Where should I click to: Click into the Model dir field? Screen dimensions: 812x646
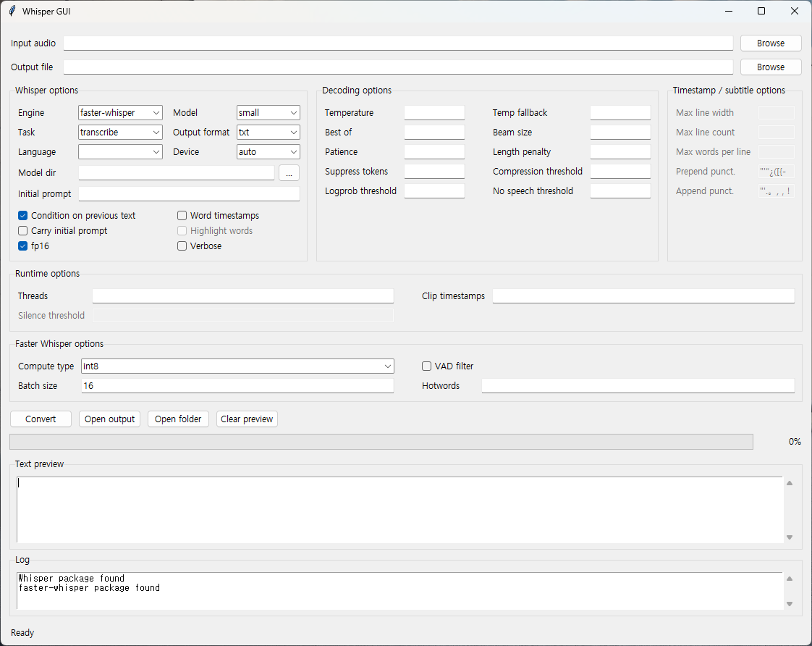177,173
